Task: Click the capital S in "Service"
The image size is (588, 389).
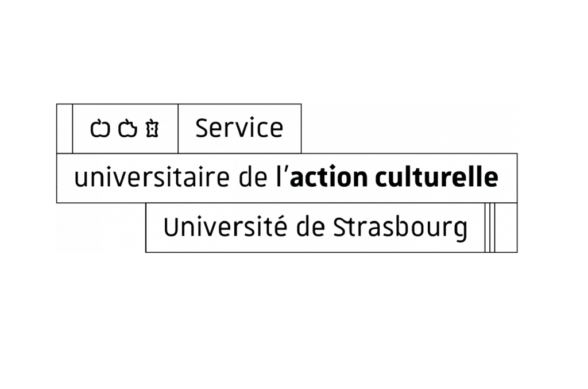Action: [202, 128]
